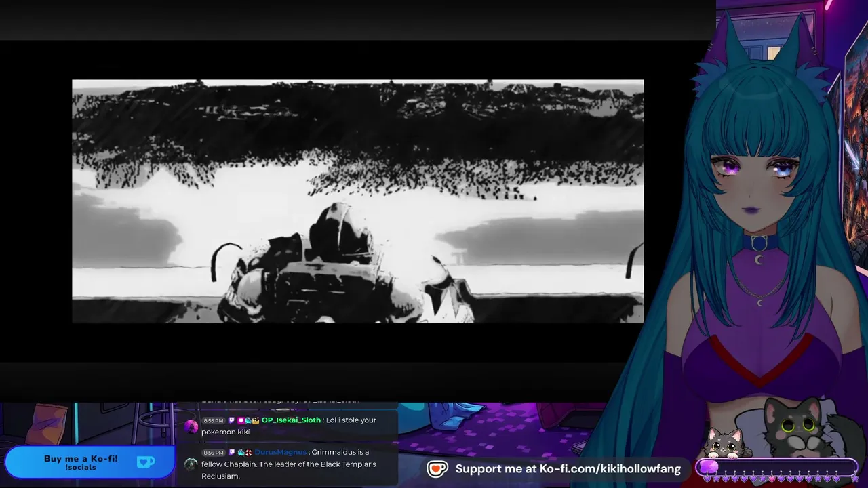Click the Ko-fi cup icon in support banner
The width and height of the screenshot is (868, 488).
click(437, 468)
